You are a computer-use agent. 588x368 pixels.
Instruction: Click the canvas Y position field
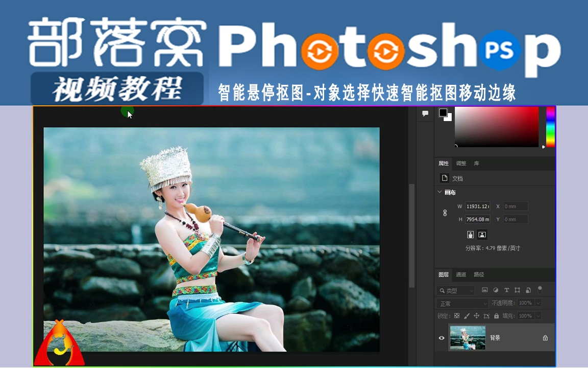click(x=515, y=219)
